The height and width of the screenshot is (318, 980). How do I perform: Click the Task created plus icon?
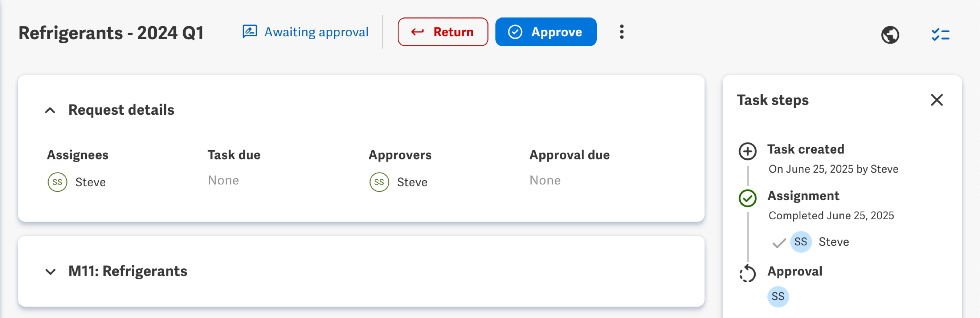[x=748, y=150]
